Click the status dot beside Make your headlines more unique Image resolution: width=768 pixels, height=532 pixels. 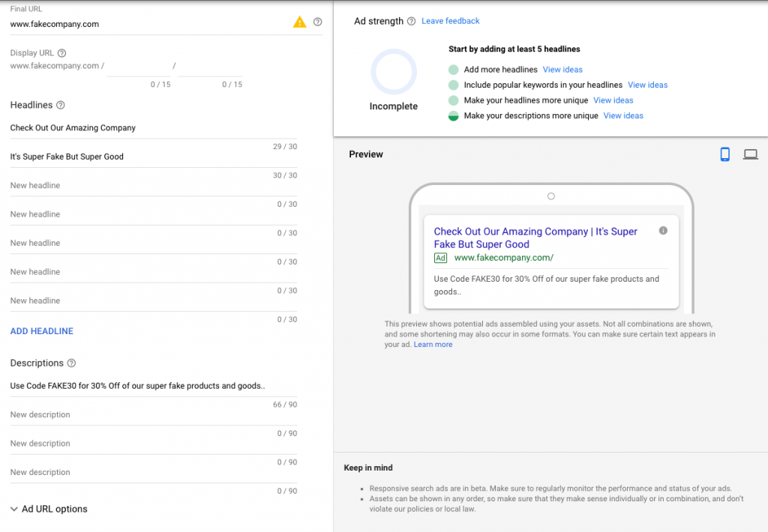pos(454,100)
